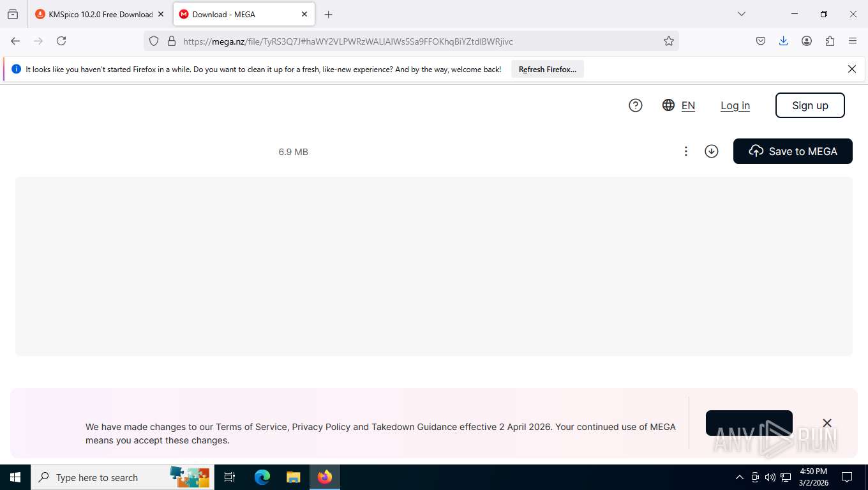The height and width of the screenshot is (490, 868).
Task: Launch Microsoft Edge from taskbar
Action: pos(262,477)
